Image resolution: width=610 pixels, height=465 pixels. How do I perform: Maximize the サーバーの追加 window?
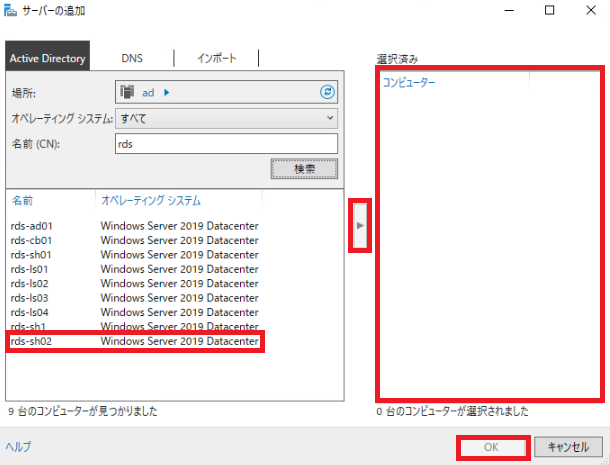tap(550, 11)
